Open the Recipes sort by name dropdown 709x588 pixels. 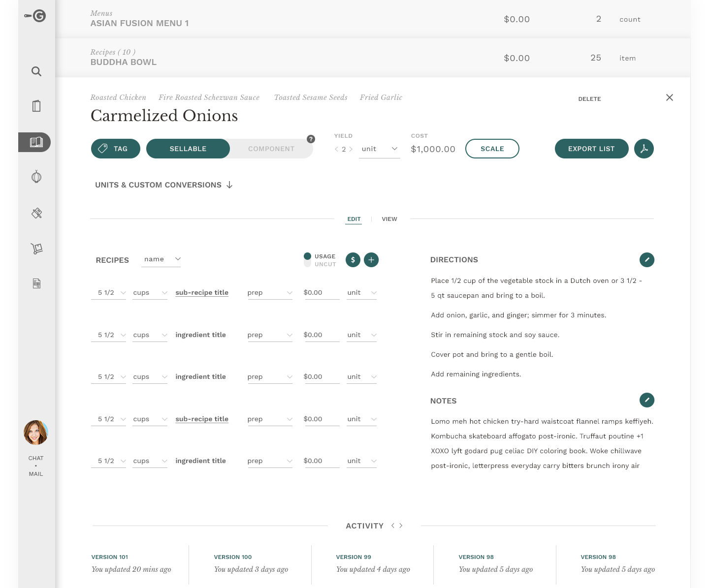pos(161,259)
